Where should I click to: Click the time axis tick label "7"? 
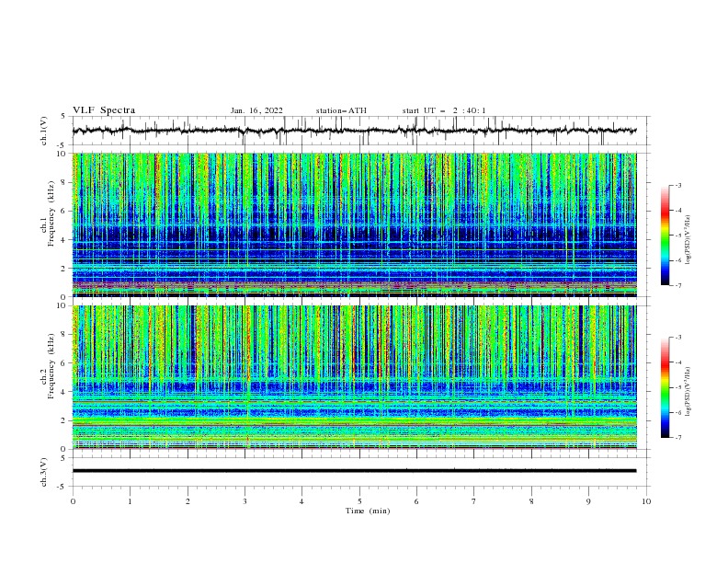pos(474,501)
